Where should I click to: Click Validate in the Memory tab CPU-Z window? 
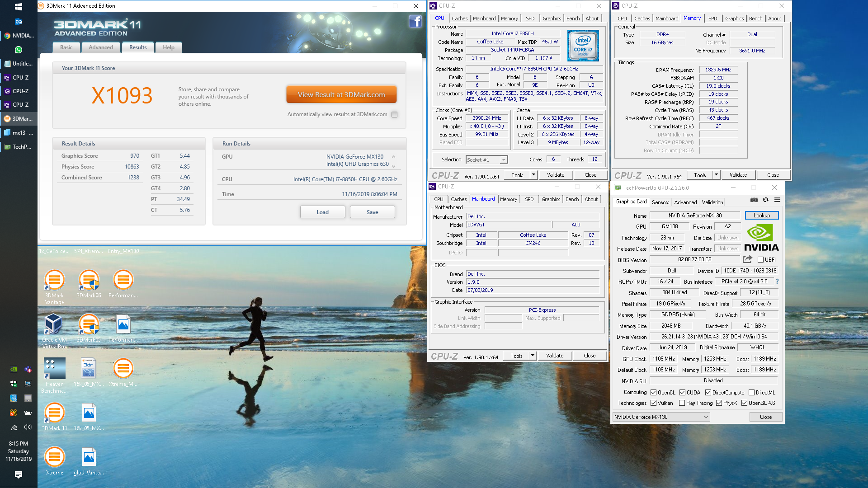point(738,175)
